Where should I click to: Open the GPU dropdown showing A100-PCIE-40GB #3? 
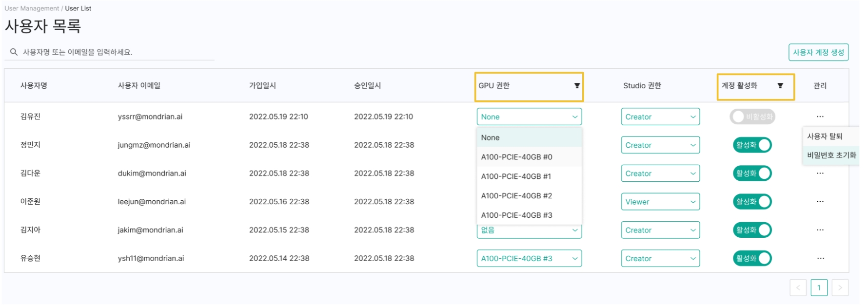click(529, 258)
